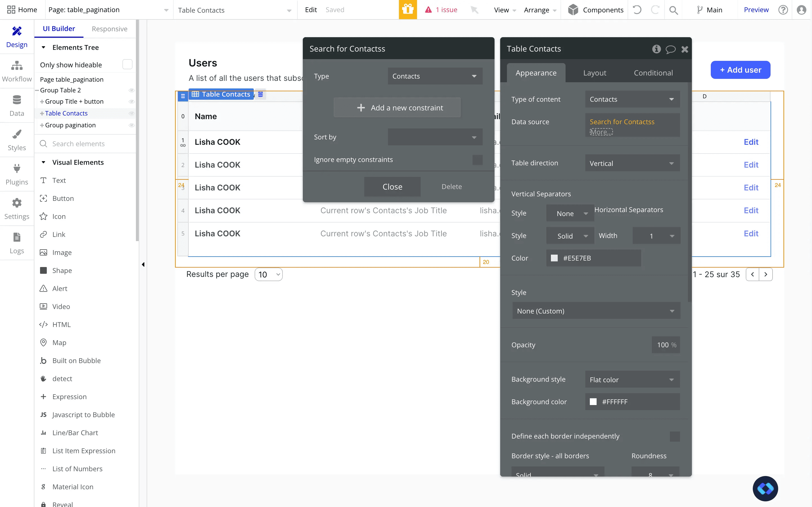Open the Sort by dropdown
812x507 pixels.
tap(435, 137)
